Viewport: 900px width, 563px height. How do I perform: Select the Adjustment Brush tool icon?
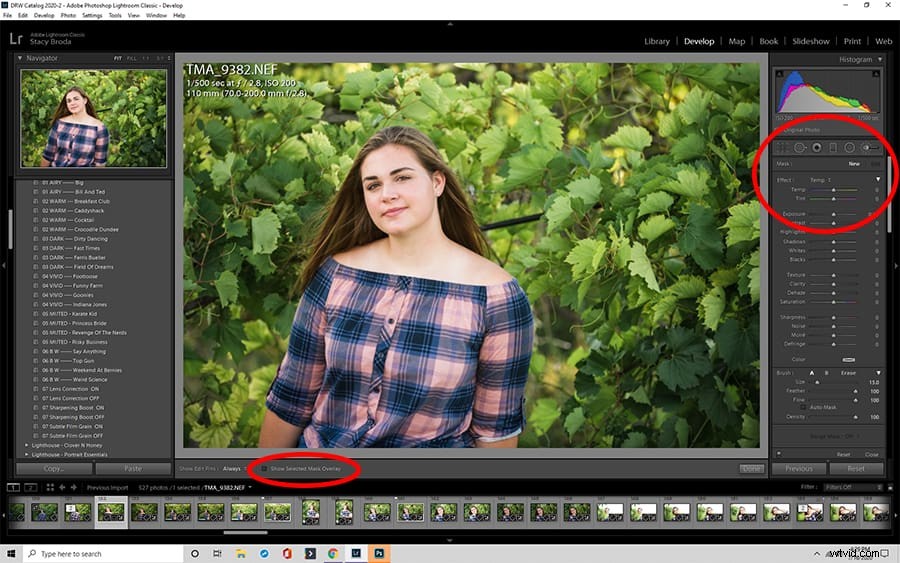(x=870, y=148)
